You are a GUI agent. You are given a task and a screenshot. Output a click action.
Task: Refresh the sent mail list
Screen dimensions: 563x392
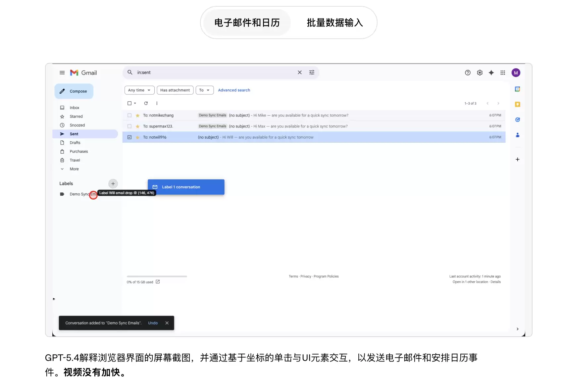(146, 103)
